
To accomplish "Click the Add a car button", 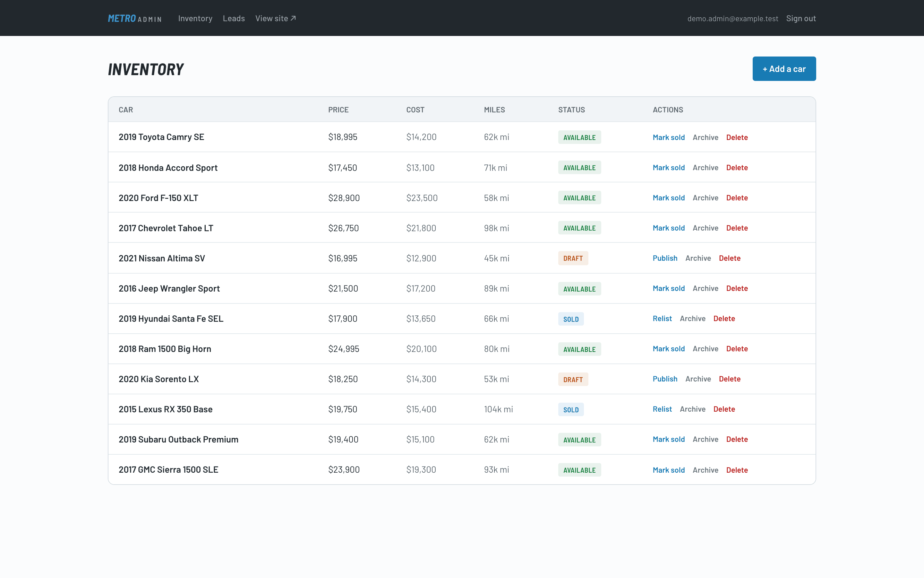I will [x=784, y=69].
